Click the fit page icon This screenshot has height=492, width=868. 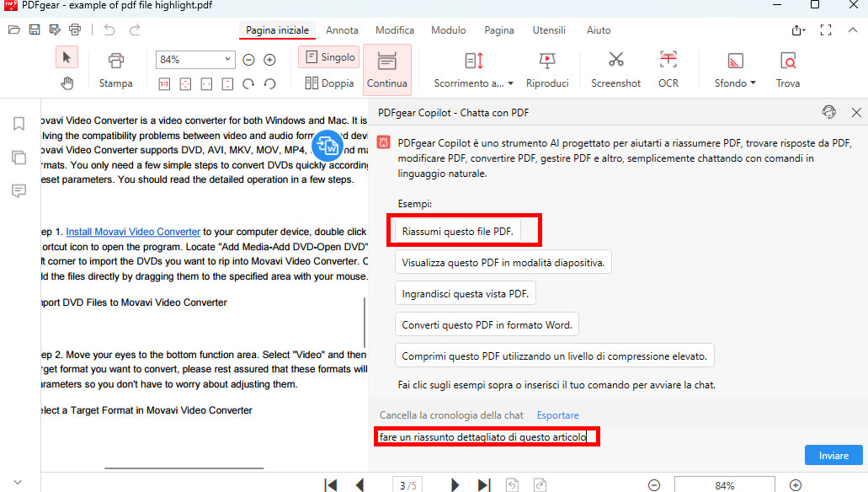pyautogui.click(x=185, y=83)
